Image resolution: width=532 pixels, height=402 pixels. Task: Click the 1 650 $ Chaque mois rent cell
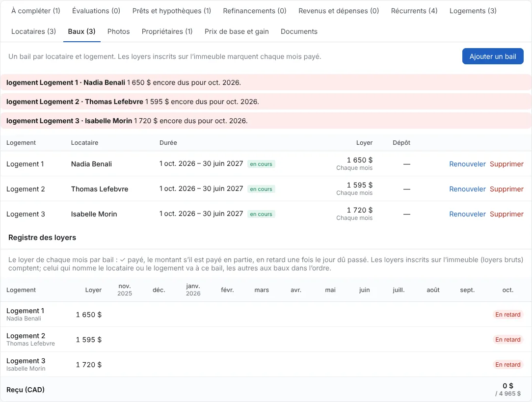click(354, 163)
